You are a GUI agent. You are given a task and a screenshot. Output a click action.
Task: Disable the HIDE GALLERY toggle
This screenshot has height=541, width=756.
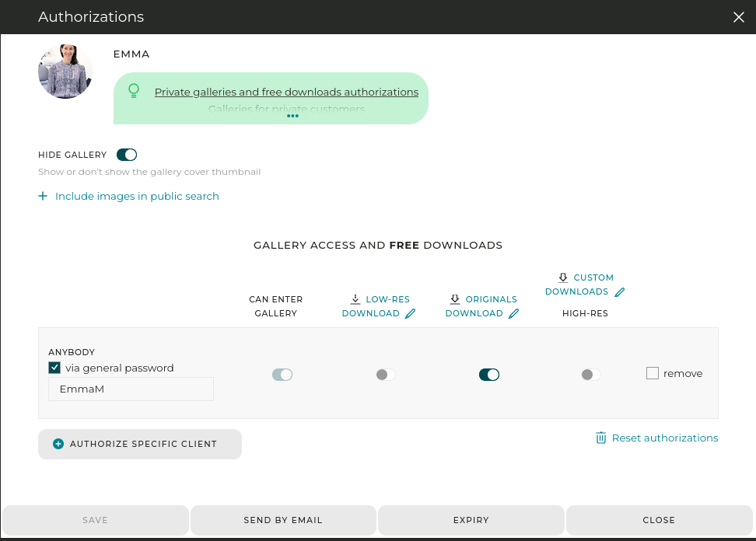[127, 155]
